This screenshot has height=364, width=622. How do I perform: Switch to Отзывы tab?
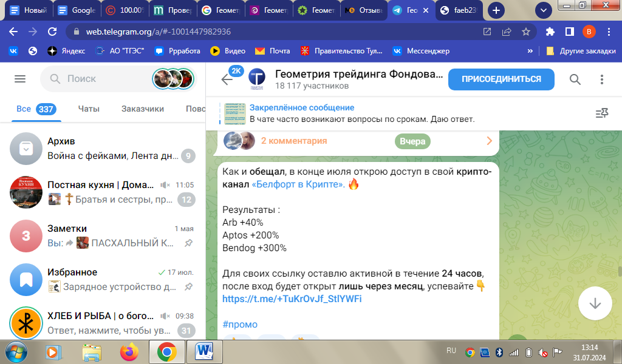364,10
